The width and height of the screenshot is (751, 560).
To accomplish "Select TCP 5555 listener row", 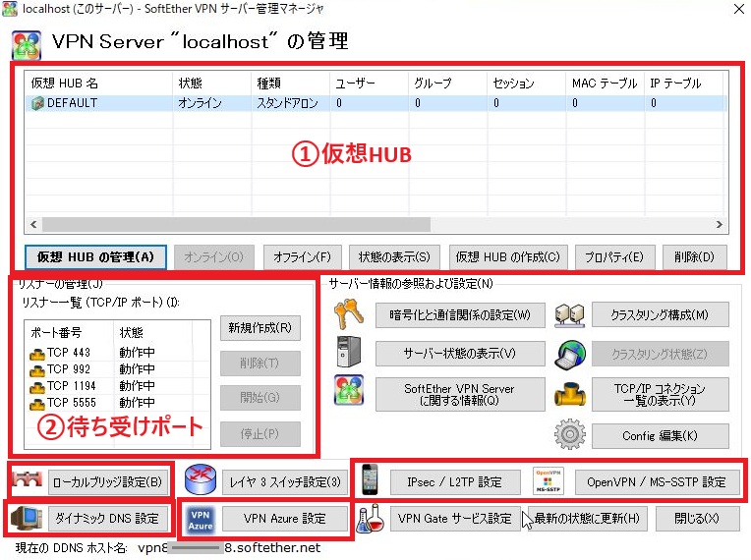I will click(x=117, y=404).
